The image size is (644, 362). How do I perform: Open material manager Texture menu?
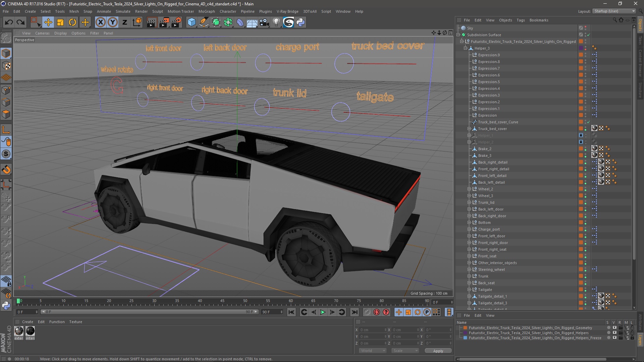coord(75,322)
